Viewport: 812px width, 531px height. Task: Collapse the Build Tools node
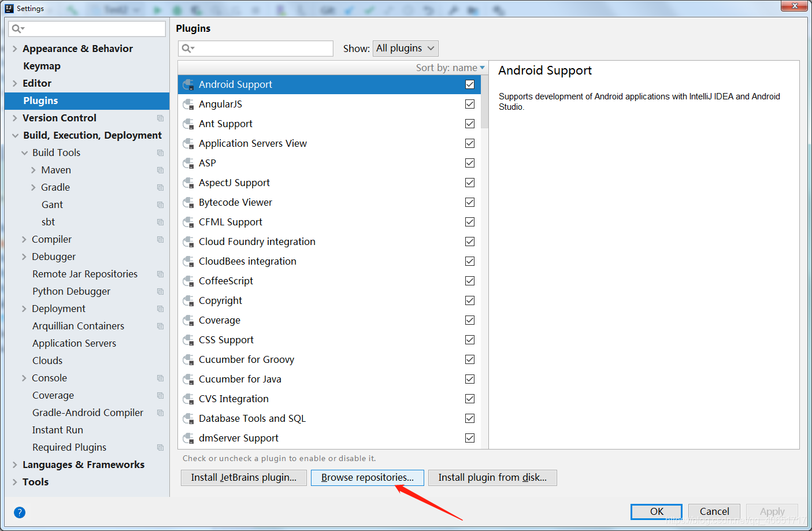(x=24, y=153)
